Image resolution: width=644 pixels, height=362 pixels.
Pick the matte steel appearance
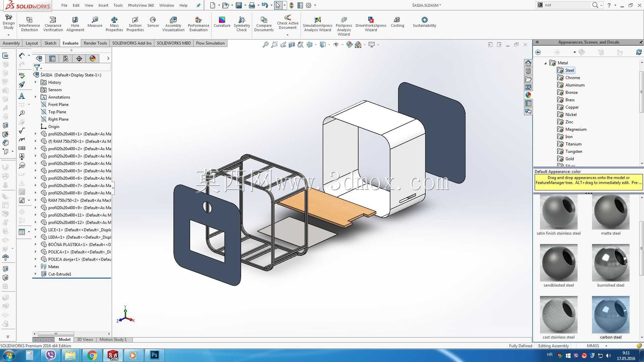(x=610, y=215)
